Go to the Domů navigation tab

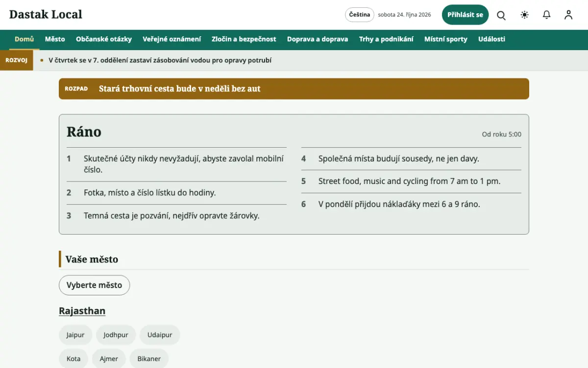pyautogui.click(x=24, y=39)
